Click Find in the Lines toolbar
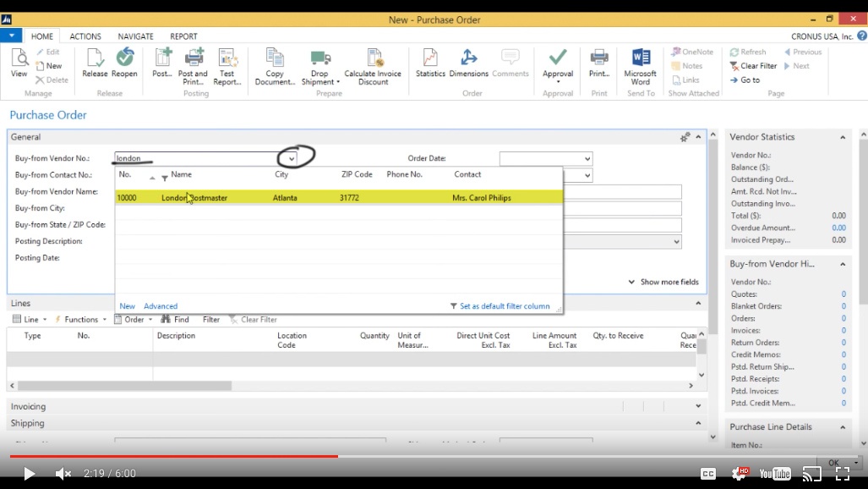 (x=175, y=319)
